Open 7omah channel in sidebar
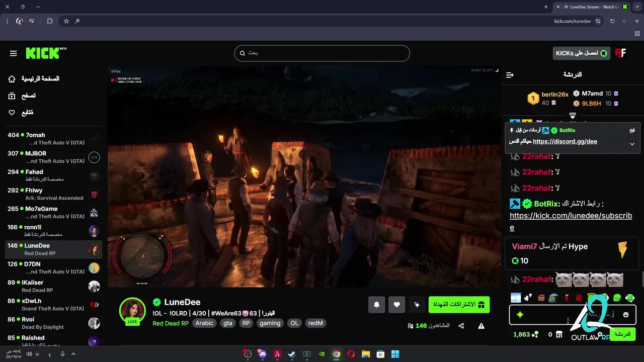This screenshot has width=644, height=362. (53, 139)
